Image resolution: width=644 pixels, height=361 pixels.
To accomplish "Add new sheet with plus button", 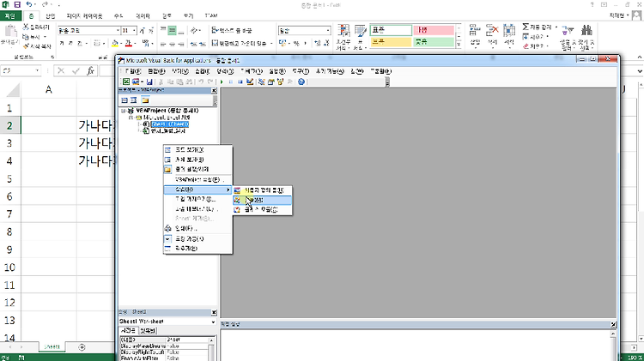I will pyautogui.click(x=82, y=347).
